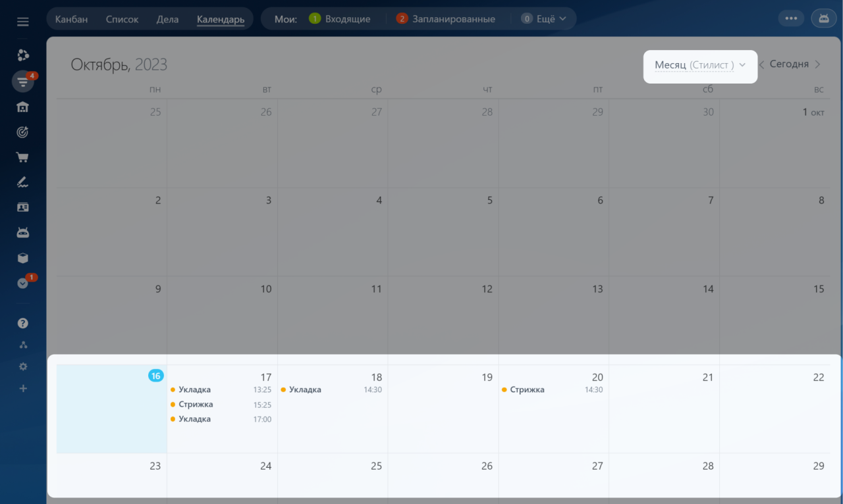Open the CRM funnel icon with badge 4

click(23, 82)
